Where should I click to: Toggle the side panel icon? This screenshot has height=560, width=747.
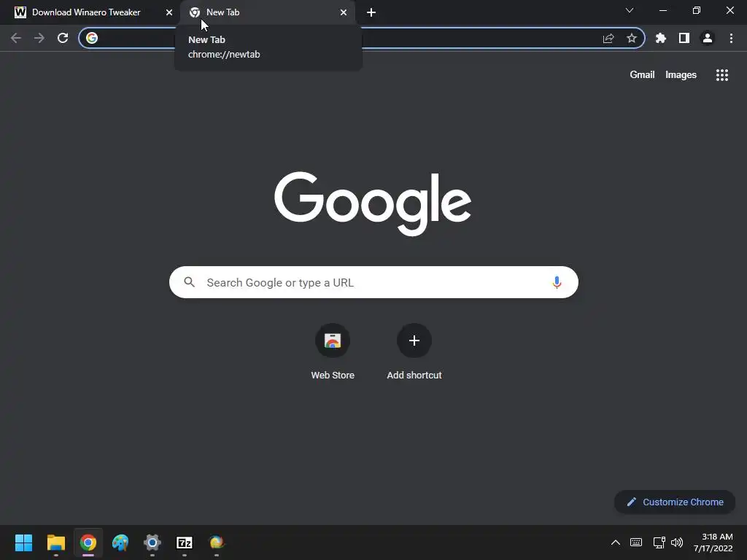(x=684, y=38)
